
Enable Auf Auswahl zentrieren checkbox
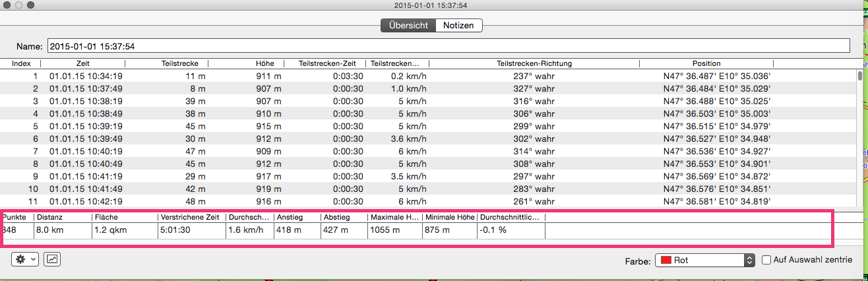click(x=766, y=260)
